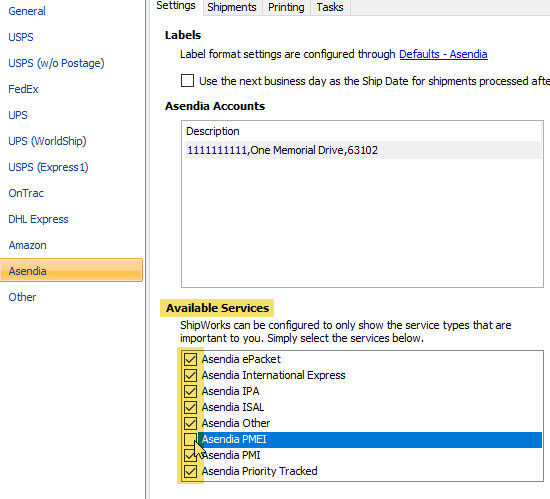Uncheck Asendia ISAL service
Screen dimensions: 550x499
pos(190,407)
